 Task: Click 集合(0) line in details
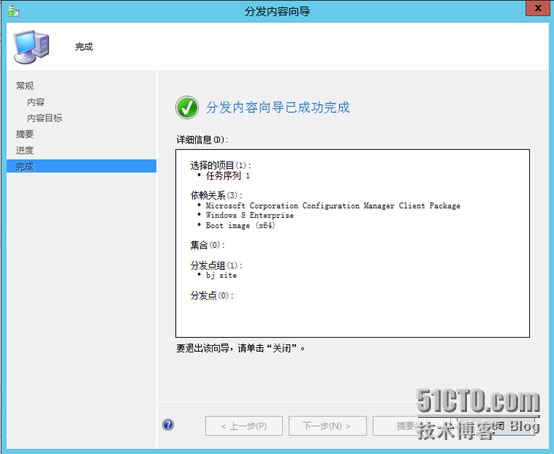click(207, 244)
